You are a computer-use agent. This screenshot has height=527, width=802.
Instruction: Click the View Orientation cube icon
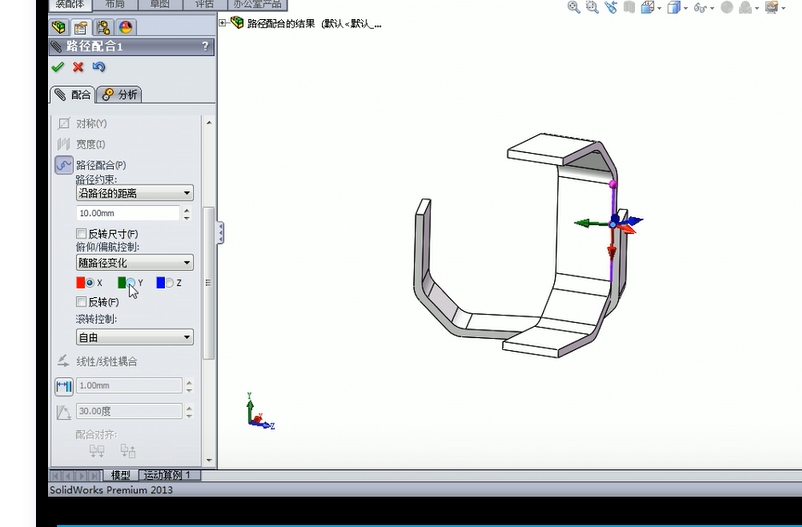click(x=648, y=7)
